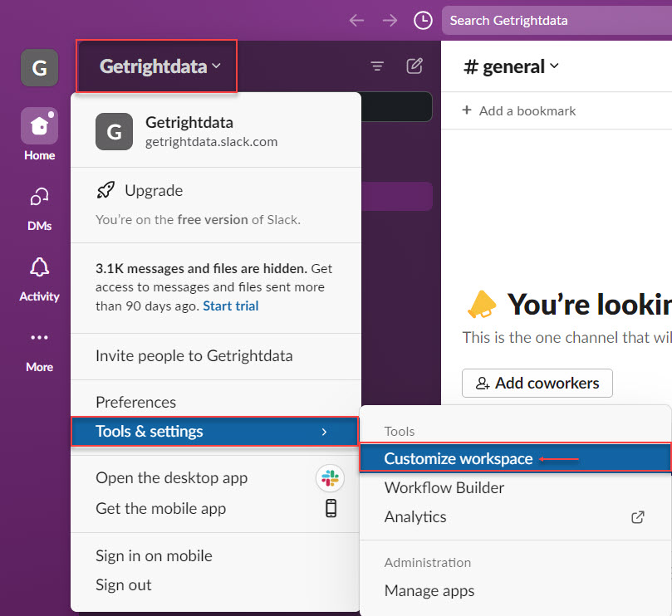Open the More menu in sidebar
The height and width of the screenshot is (616, 672).
[x=39, y=351]
